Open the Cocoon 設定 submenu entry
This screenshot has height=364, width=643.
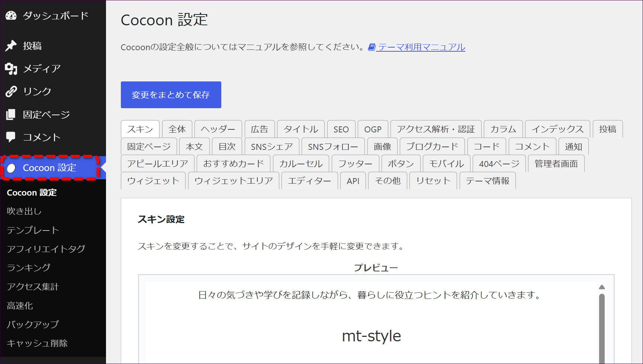coord(32,193)
